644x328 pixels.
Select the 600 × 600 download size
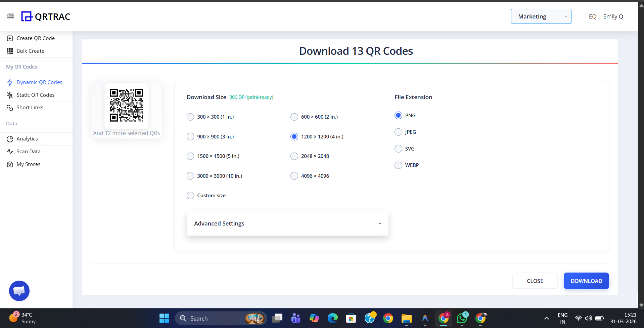294,117
